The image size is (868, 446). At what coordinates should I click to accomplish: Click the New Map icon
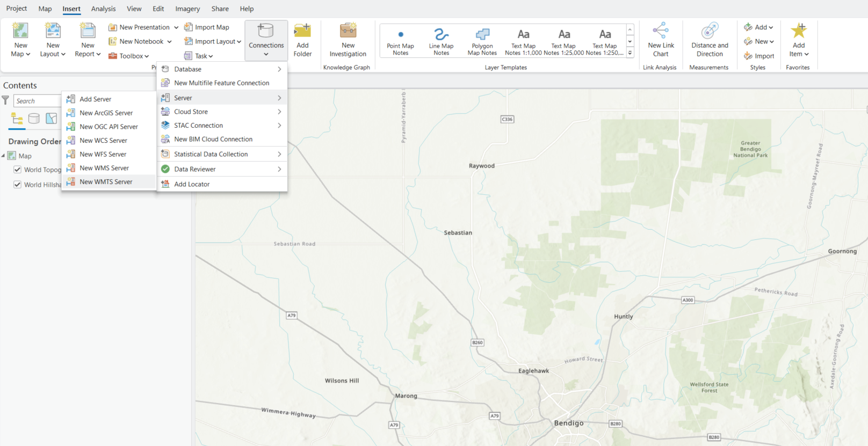pos(20,31)
